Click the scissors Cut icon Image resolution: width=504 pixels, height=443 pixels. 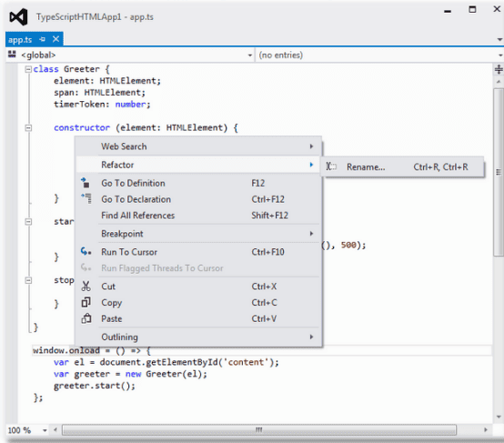86,287
